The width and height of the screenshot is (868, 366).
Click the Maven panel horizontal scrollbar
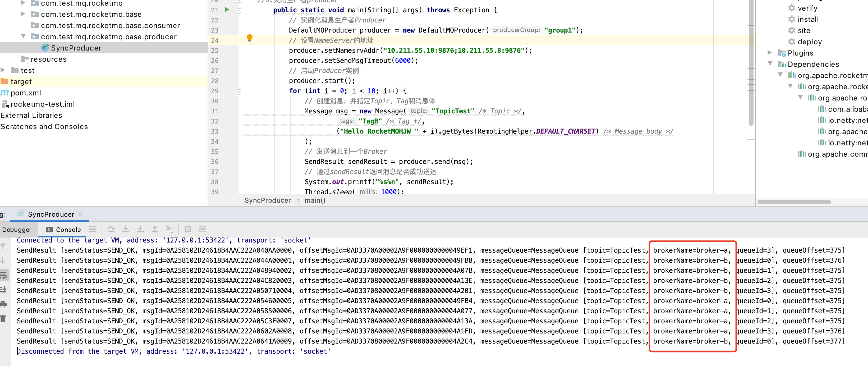pyautogui.click(x=794, y=202)
